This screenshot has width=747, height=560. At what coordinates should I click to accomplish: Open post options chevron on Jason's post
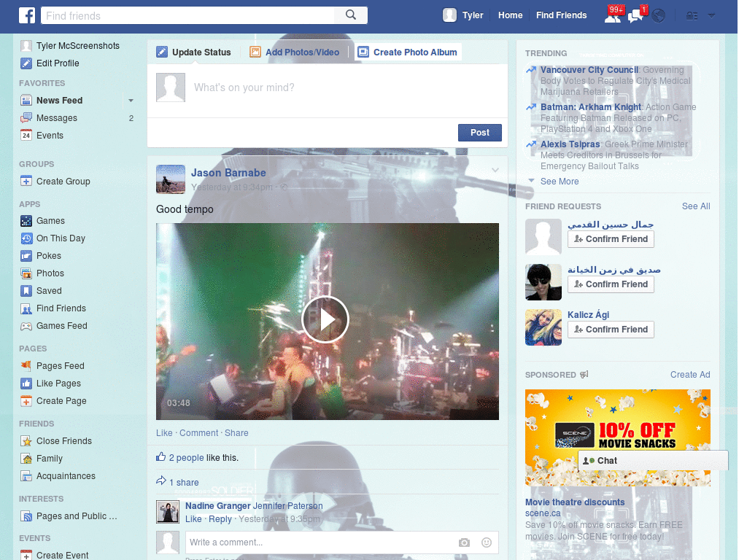tap(495, 170)
